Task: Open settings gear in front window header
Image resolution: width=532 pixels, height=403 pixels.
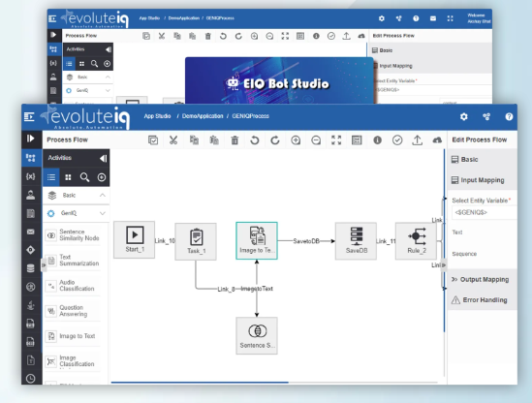Action: coord(464,116)
